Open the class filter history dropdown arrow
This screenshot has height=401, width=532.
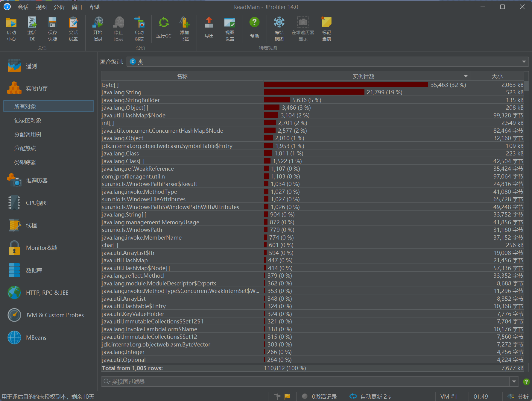pyautogui.click(x=514, y=382)
